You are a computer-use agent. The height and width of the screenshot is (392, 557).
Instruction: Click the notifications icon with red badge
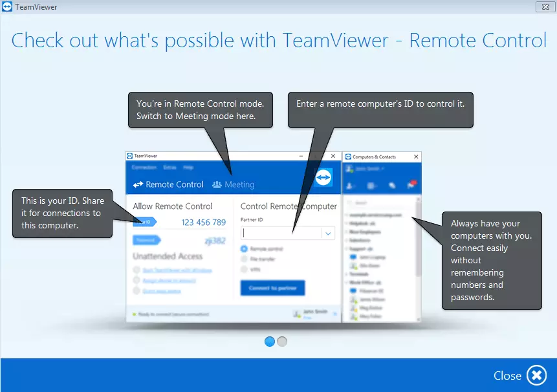(x=410, y=186)
